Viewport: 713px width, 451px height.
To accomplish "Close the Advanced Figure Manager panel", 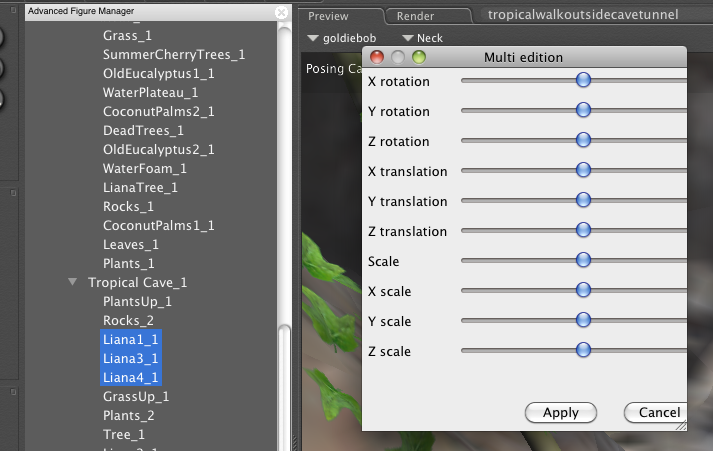I will [x=280, y=13].
